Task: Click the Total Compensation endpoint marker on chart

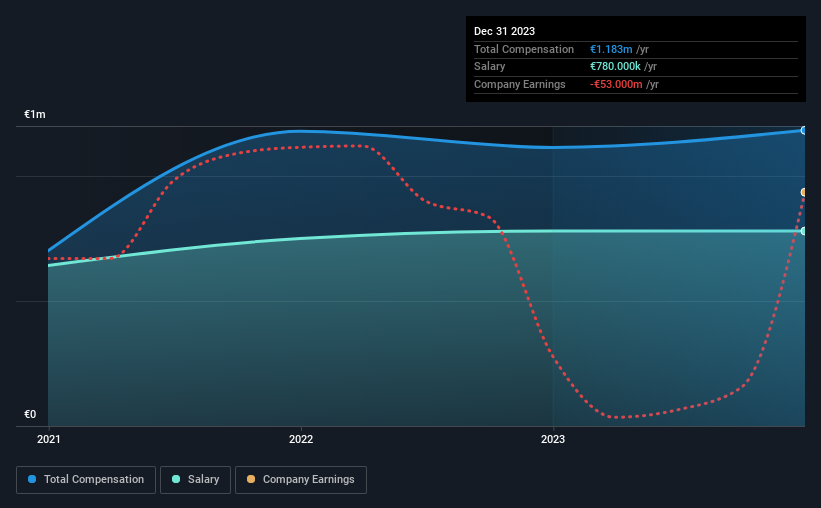Action: pyautogui.click(x=804, y=130)
